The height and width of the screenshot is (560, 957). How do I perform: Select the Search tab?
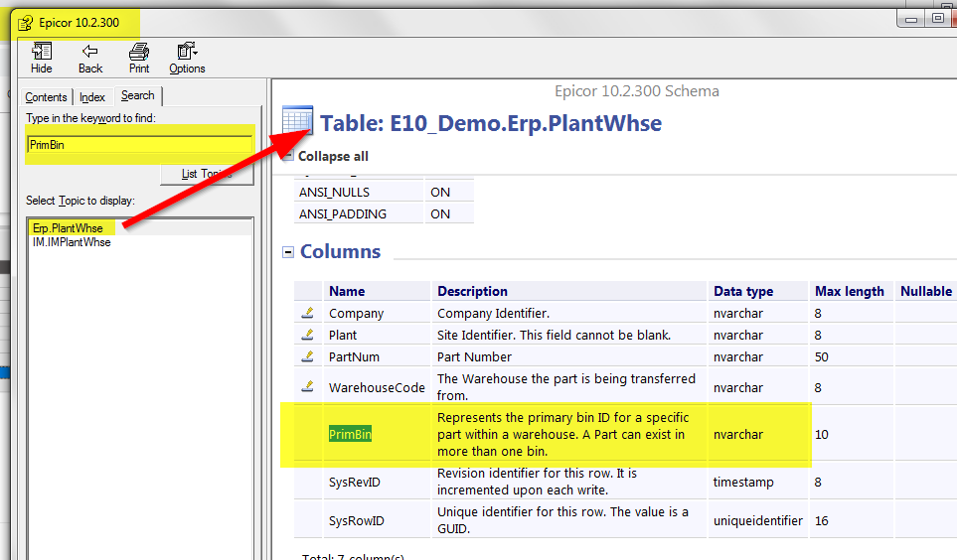click(x=138, y=95)
